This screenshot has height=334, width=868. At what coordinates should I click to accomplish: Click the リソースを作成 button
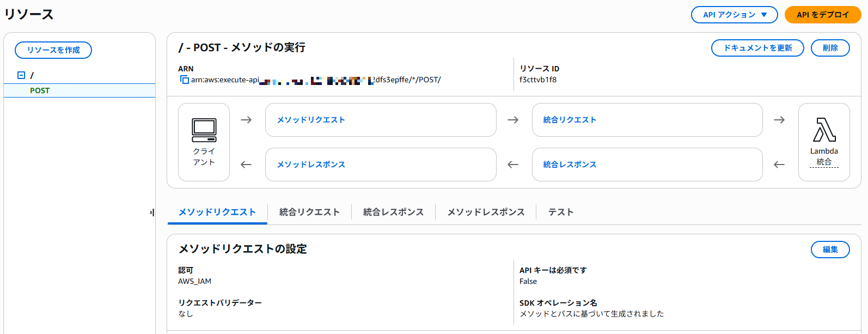coord(53,50)
